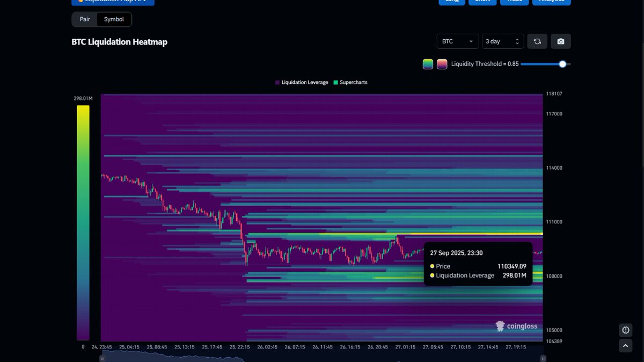Click the 298.01M label above the color scale
This screenshot has height=362, width=644.
83,99
